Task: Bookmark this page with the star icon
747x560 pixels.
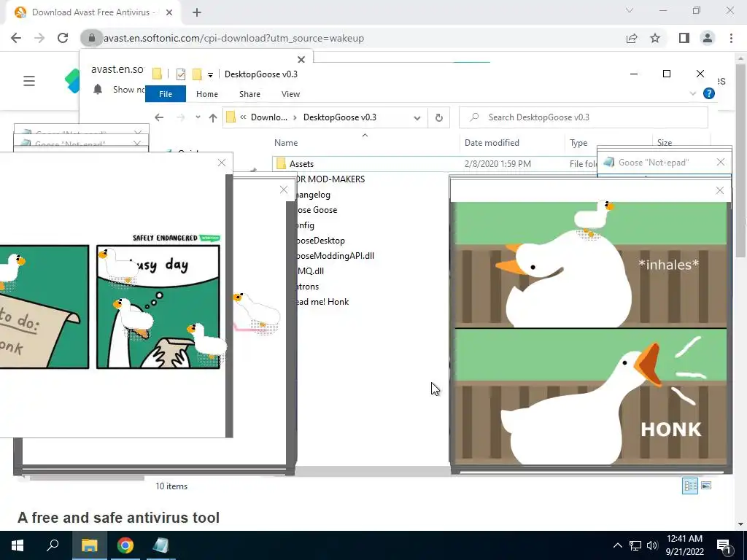Action: click(x=655, y=38)
